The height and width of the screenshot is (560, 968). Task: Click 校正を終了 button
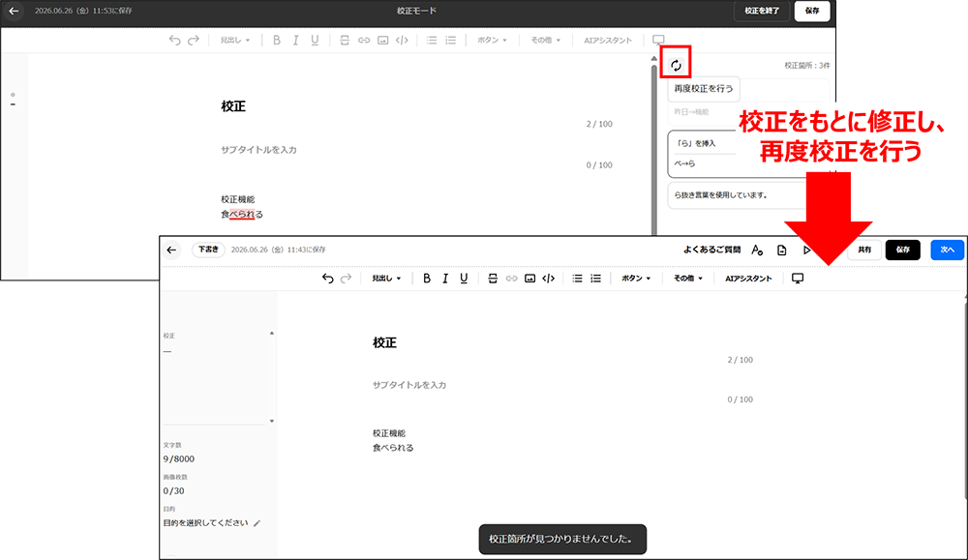tap(762, 11)
